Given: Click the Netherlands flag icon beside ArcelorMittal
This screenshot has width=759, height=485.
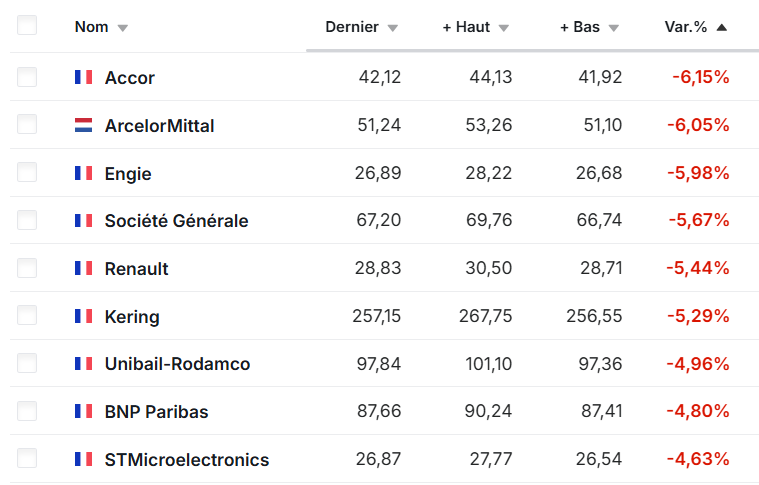Looking at the screenshot, I should [83, 125].
